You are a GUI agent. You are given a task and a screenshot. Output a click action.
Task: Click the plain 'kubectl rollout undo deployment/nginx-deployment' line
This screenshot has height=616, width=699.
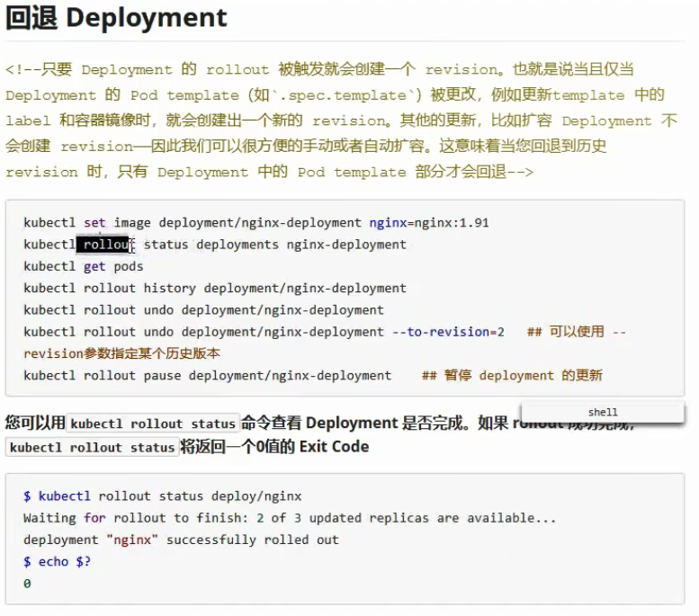coord(203,309)
